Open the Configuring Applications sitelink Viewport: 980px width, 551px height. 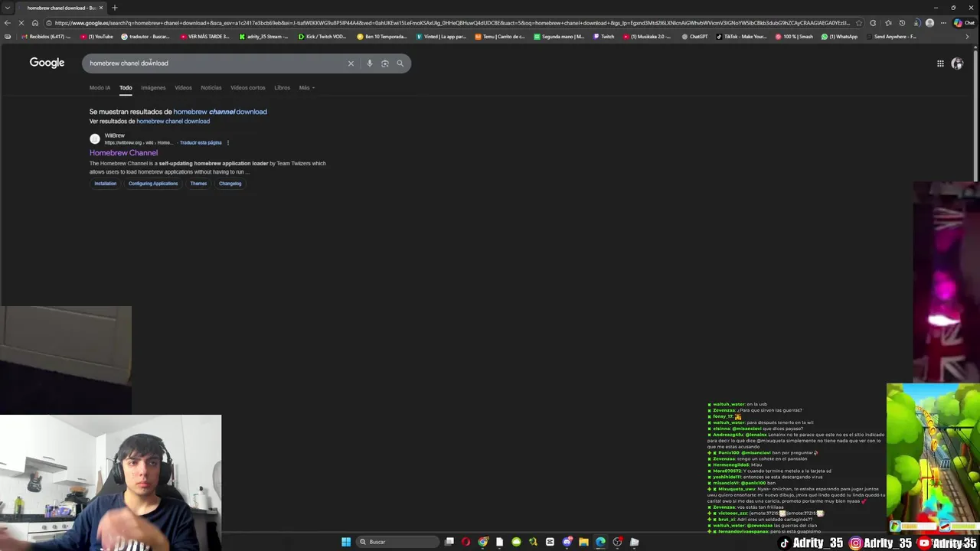[153, 184]
